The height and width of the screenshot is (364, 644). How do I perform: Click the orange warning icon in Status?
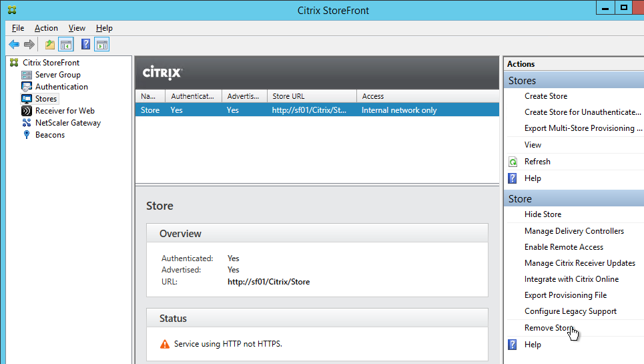[165, 344]
